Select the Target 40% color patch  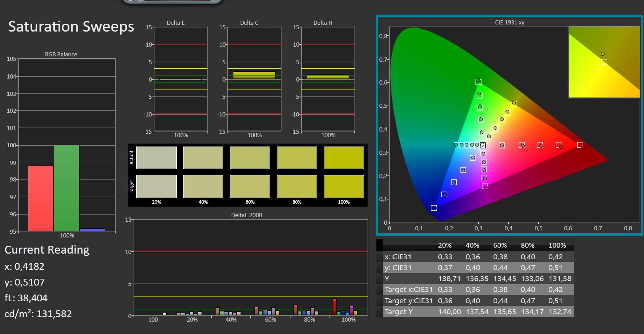tap(203, 186)
